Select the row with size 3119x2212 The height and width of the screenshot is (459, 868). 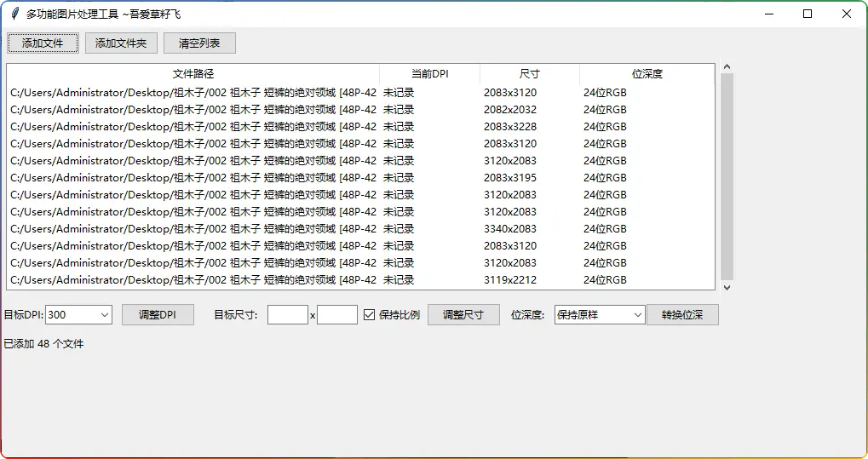click(509, 280)
